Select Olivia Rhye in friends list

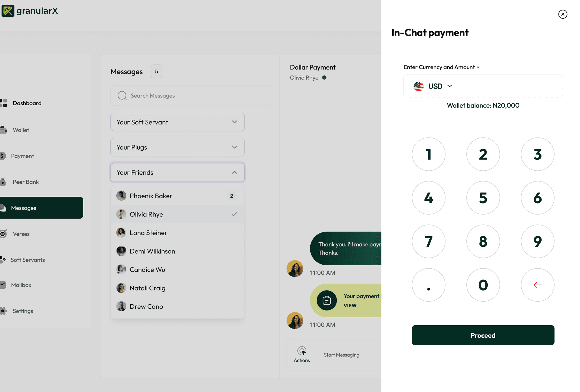pos(177,214)
